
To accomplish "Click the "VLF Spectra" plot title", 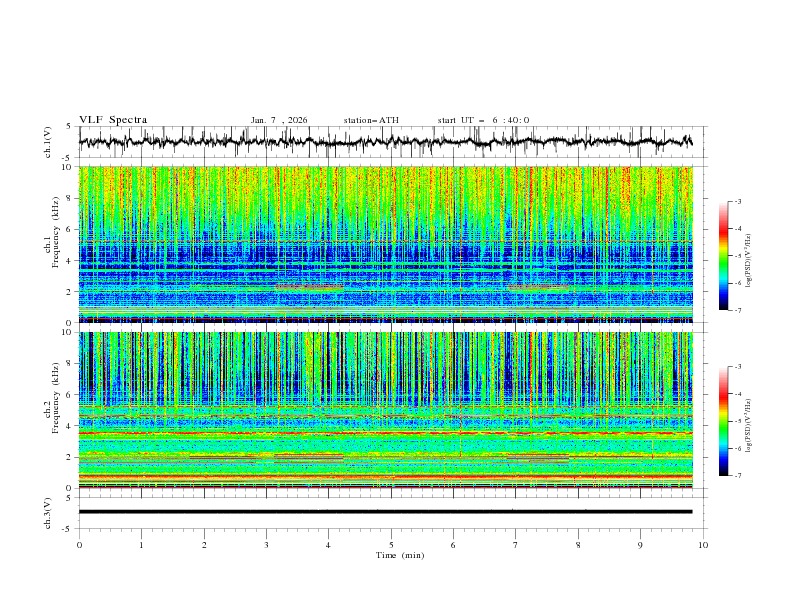I will pyautogui.click(x=113, y=120).
